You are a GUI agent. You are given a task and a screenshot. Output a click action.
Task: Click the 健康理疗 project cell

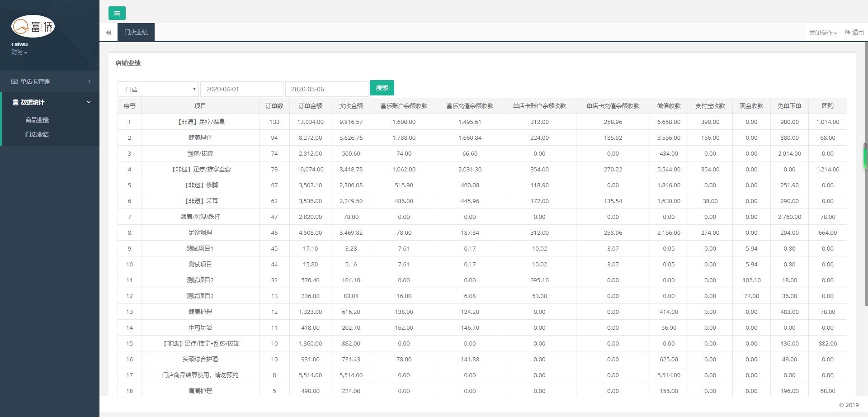tap(200, 137)
